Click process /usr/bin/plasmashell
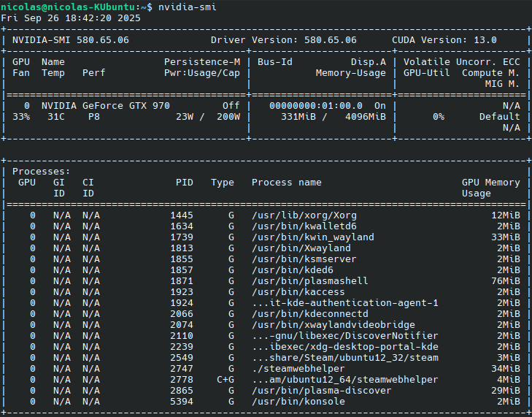The height and width of the screenshot is (417, 532). pyautogui.click(x=309, y=281)
